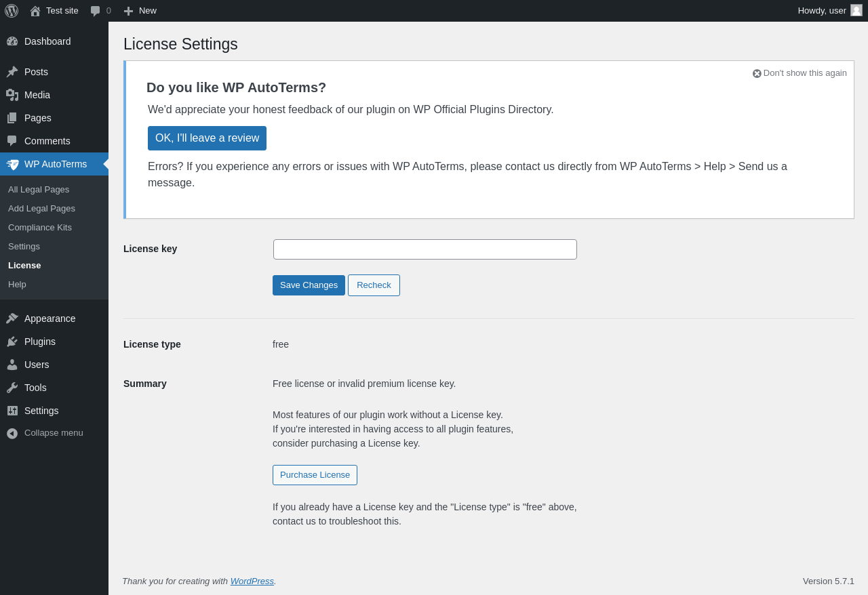Screen dimensions: 868x595
Task: Open the Media icon in sidebar
Action: coord(12,95)
